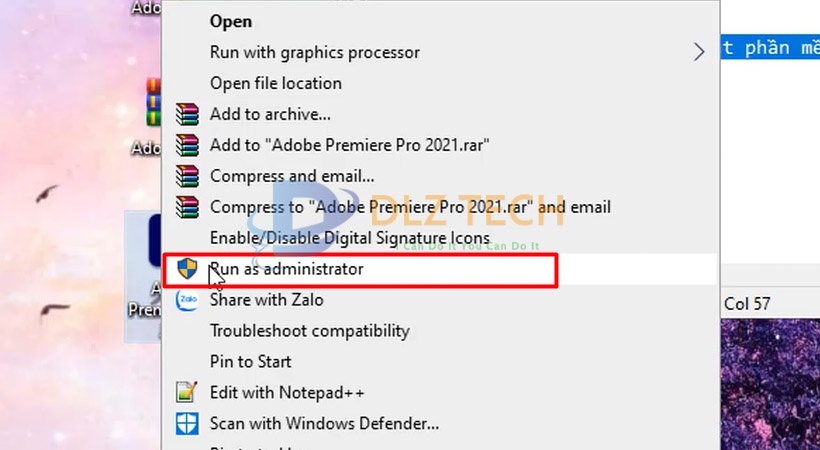Image resolution: width=820 pixels, height=450 pixels.
Task: Choose Add to "Adobe Premiere Pro 2021.rar"
Action: pyautogui.click(x=350, y=145)
